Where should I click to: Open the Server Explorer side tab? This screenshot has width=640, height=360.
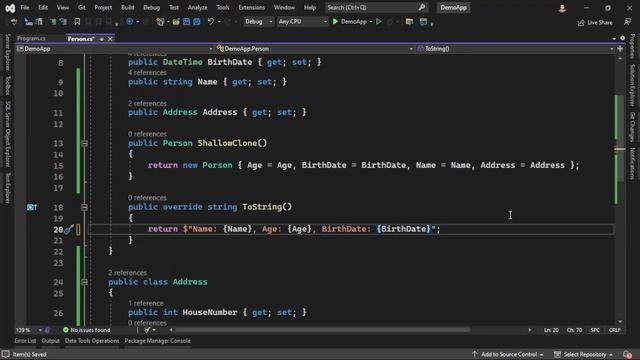point(7,52)
